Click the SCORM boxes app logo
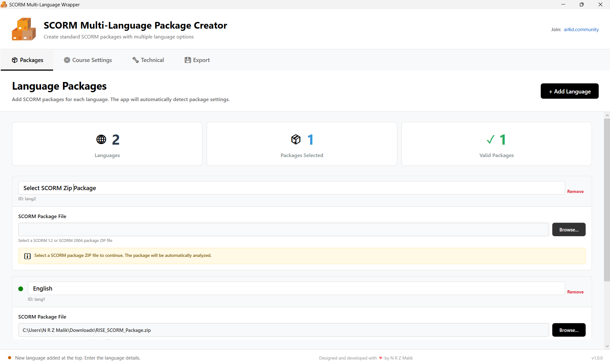This screenshot has width=610, height=364. click(24, 29)
